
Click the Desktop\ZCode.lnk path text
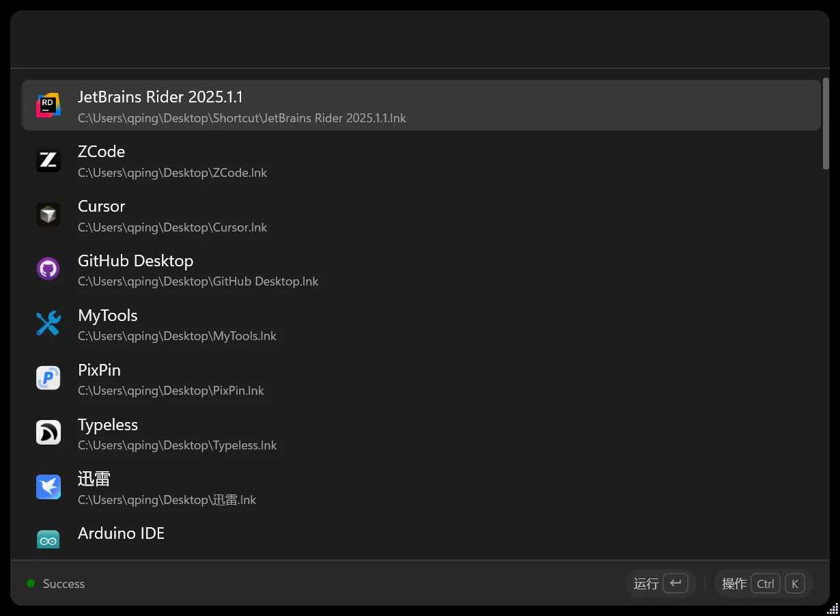(x=173, y=173)
